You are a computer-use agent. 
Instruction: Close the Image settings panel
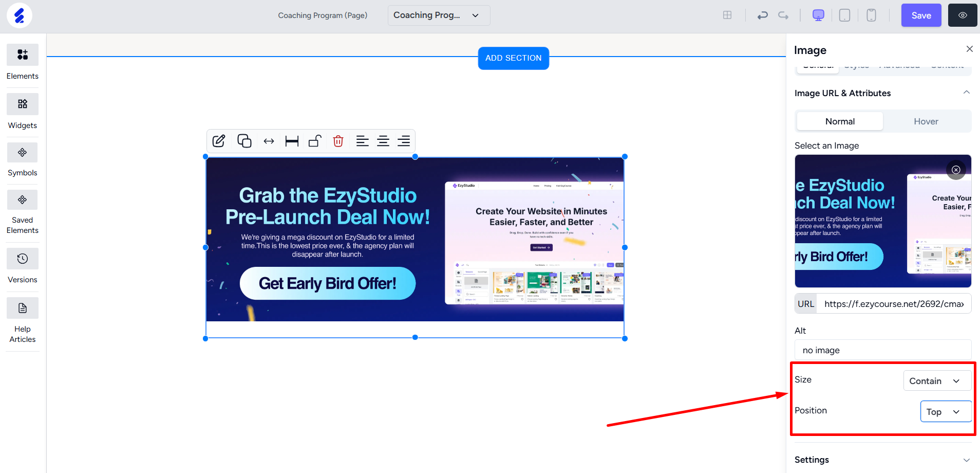point(970,49)
